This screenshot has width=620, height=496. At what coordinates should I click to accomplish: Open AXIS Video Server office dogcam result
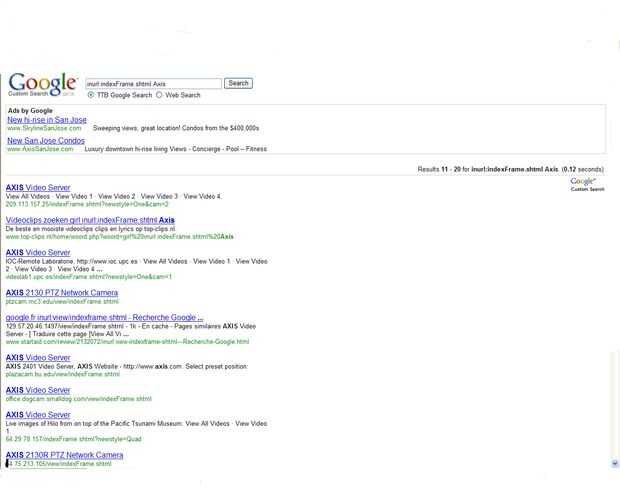pos(38,390)
